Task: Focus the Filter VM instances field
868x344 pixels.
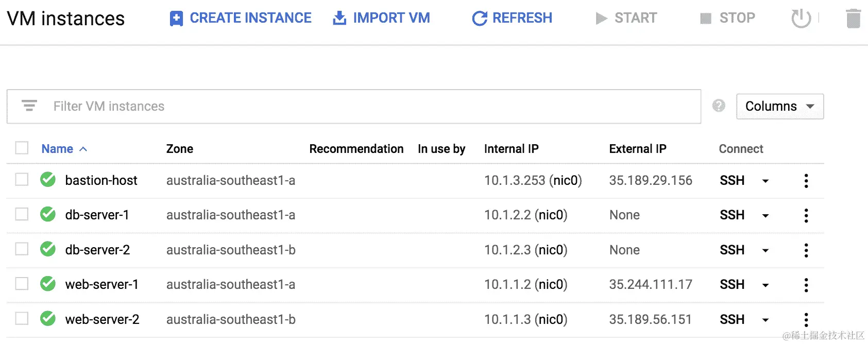Action: coord(354,107)
